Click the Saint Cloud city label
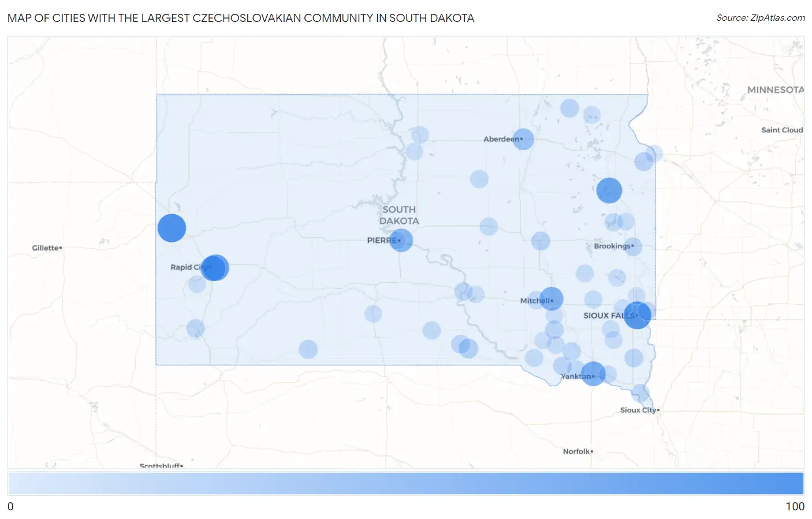 tap(782, 130)
